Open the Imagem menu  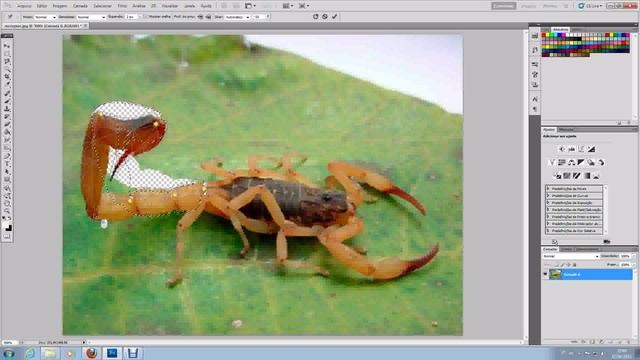pyautogui.click(x=60, y=6)
